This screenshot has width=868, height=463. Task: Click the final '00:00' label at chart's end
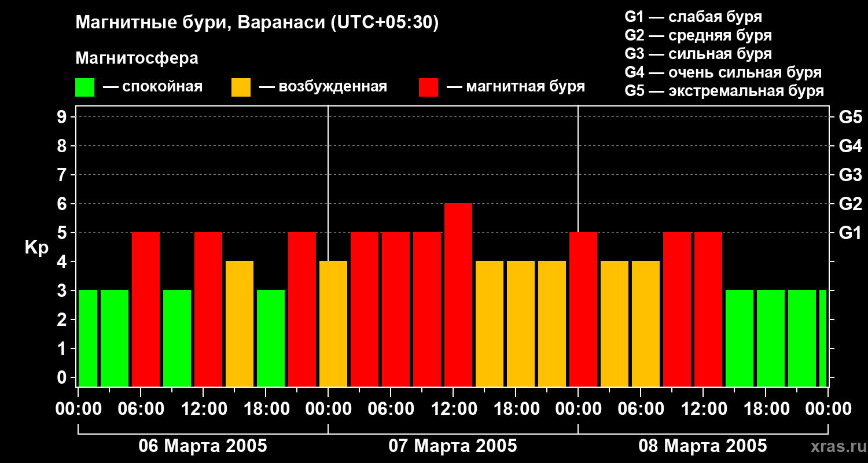pos(827,409)
